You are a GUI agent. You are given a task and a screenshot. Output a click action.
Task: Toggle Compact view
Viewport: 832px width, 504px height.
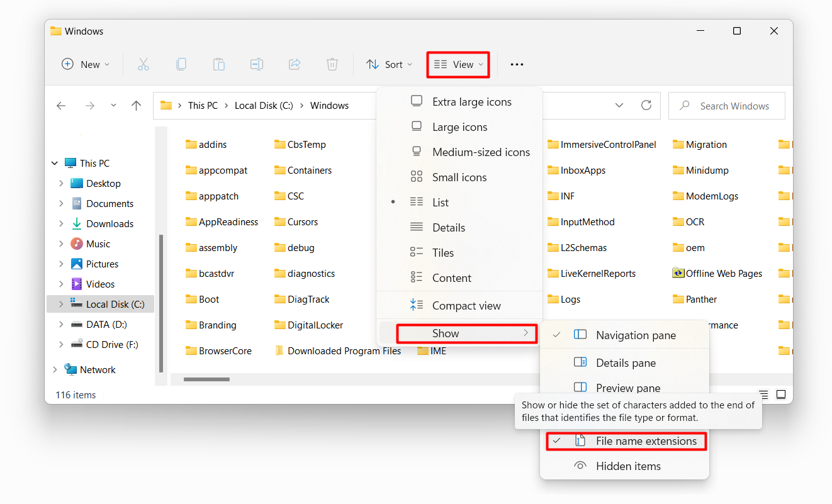(x=459, y=306)
